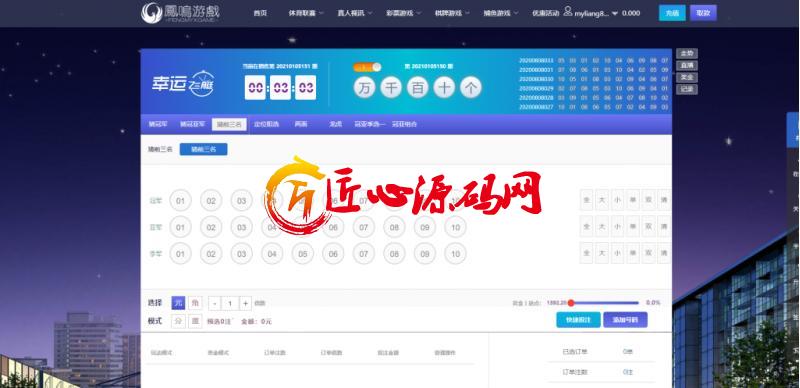Click the 充值 recharge button
Image resolution: width=800 pixels, height=388 pixels.
tap(672, 13)
